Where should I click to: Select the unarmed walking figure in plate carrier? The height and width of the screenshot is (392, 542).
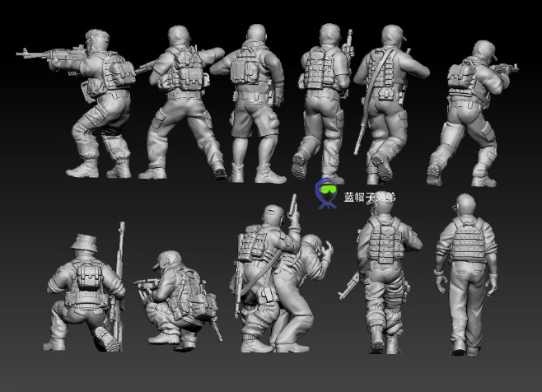(466, 274)
